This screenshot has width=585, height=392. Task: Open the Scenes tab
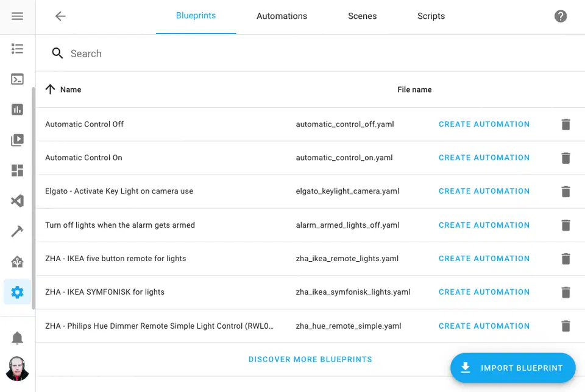click(362, 16)
